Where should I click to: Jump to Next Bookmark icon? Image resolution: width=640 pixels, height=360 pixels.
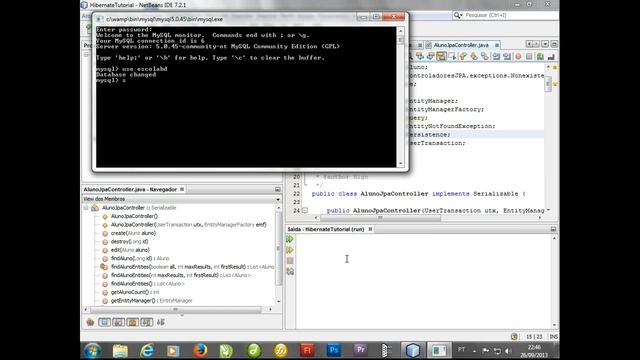[x=474, y=56]
